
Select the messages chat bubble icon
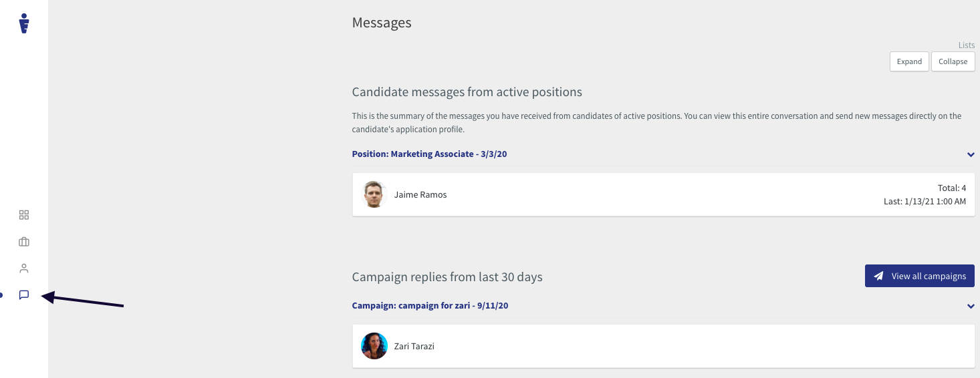[24, 295]
